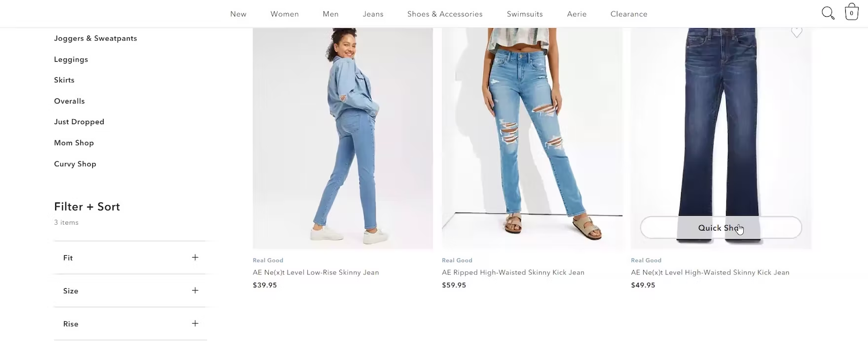Image resolution: width=868 pixels, height=343 pixels.
Task: Open the Clearance menu
Action: 629,14
